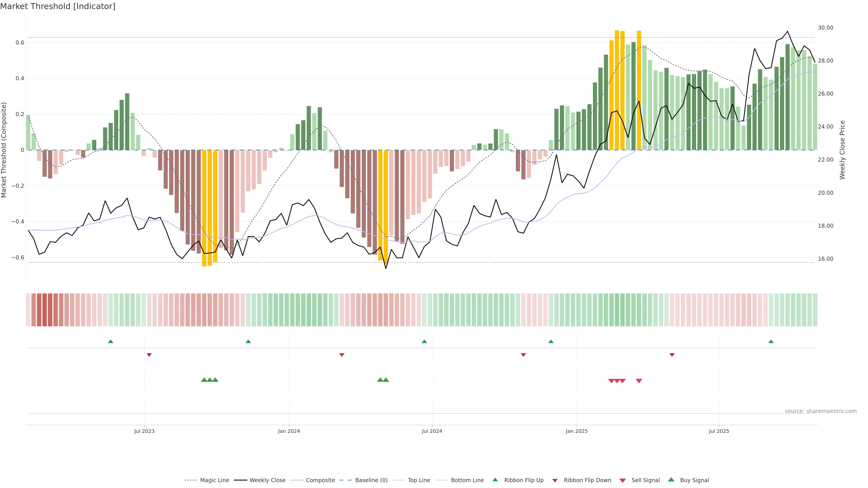Viewport: 868px width, 488px height.
Task: Click the first ribbon flip up marker before Jul 2023
Action: [x=111, y=342]
